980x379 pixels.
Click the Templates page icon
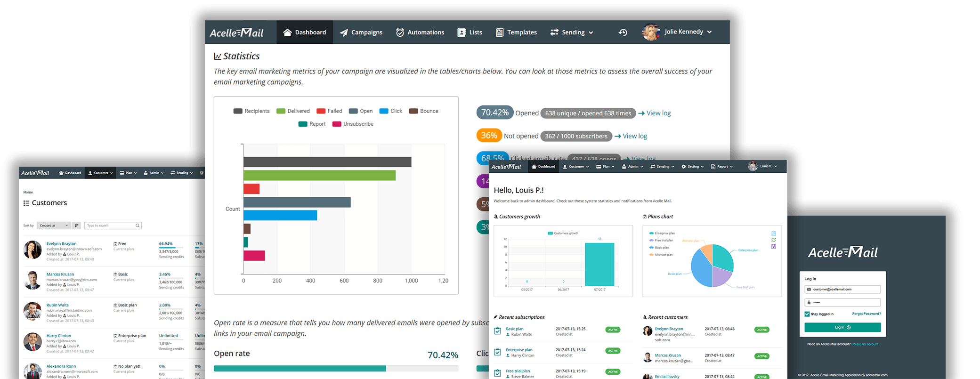[x=500, y=32]
